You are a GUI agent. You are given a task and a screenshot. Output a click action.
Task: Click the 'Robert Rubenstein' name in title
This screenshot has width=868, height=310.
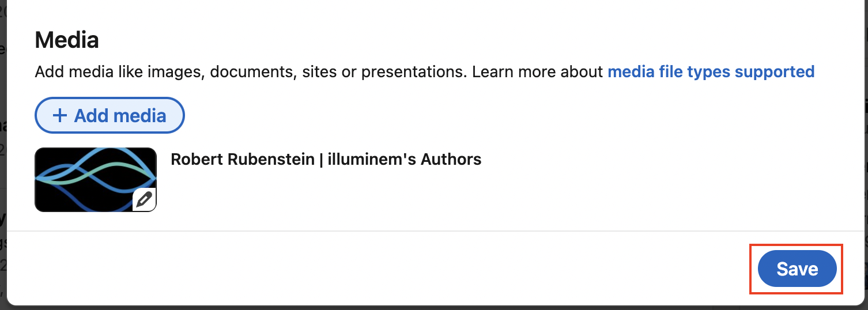[x=243, y=159]
